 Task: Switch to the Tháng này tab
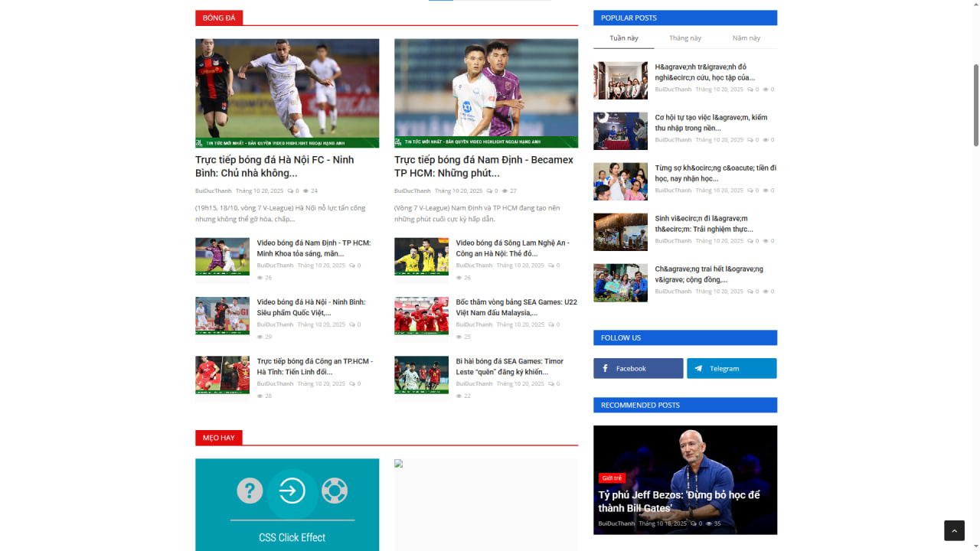(684, 38)
